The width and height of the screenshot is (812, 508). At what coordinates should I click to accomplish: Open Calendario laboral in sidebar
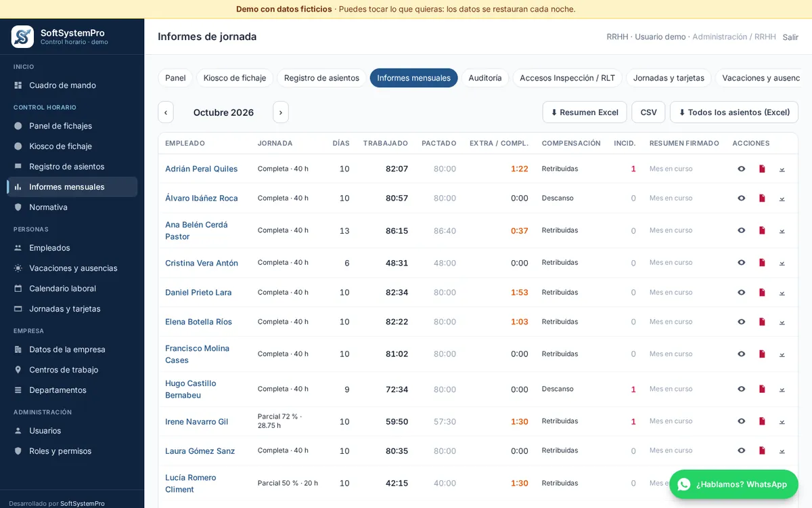[x=72, y=289]
